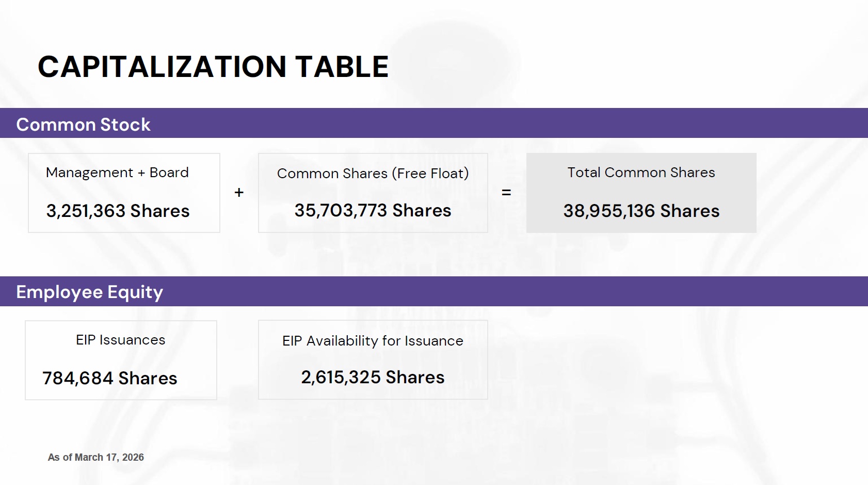Click the Management + Board label
Screen dimensions: 868x485
pos(117,173)
